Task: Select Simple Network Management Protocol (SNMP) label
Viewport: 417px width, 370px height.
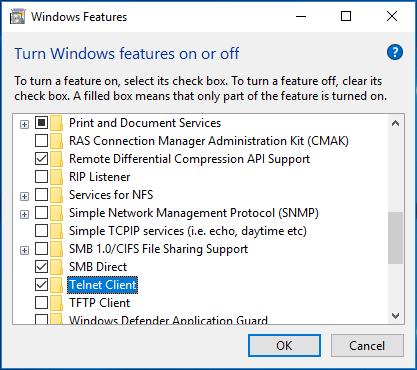Action: click(x=194, y=213)
